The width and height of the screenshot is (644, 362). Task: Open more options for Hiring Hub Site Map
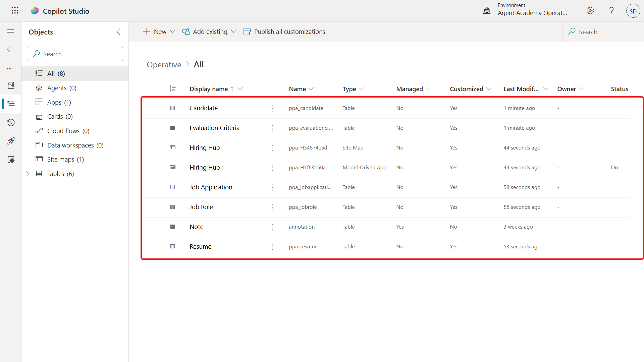coord(273,148)
